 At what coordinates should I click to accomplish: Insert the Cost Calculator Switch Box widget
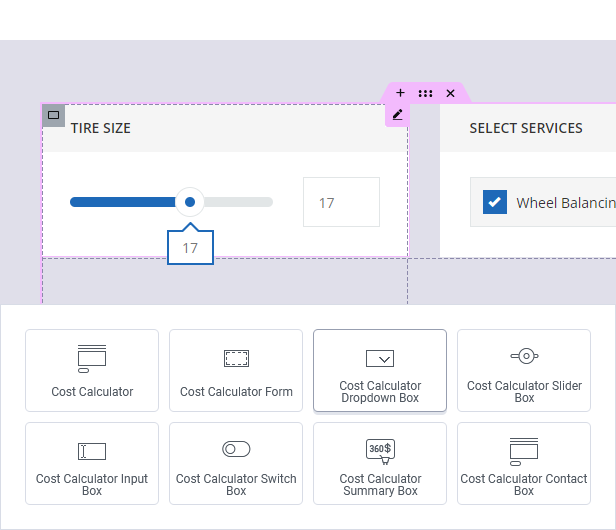coord(236,463)
